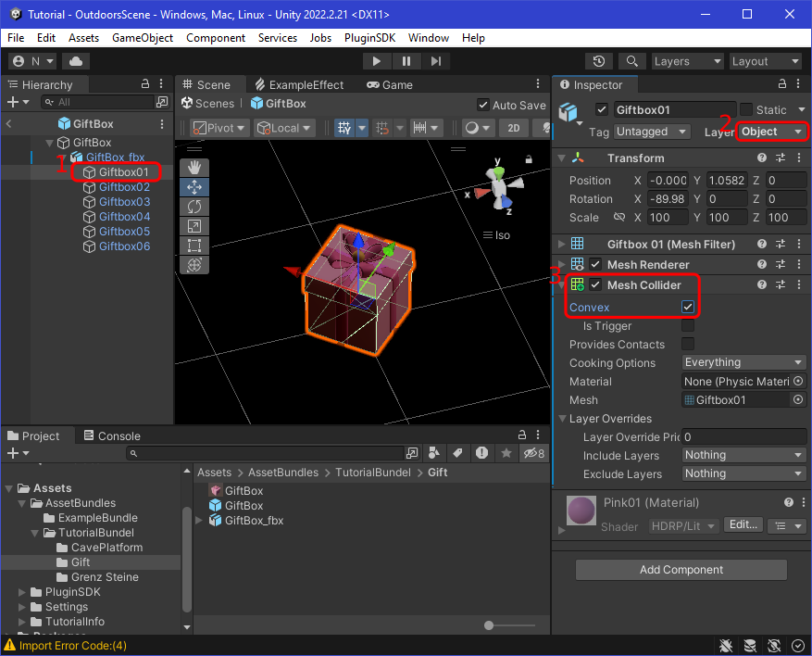Toggle the Auto Save checkbox
The height and width of the screenshot is (656, 812).
click(483, 105)
